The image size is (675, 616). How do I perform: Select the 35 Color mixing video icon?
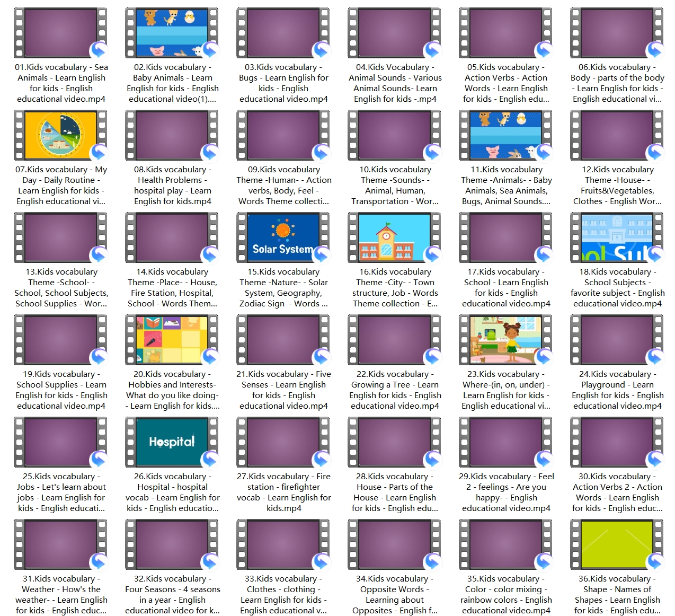[505, 544]
